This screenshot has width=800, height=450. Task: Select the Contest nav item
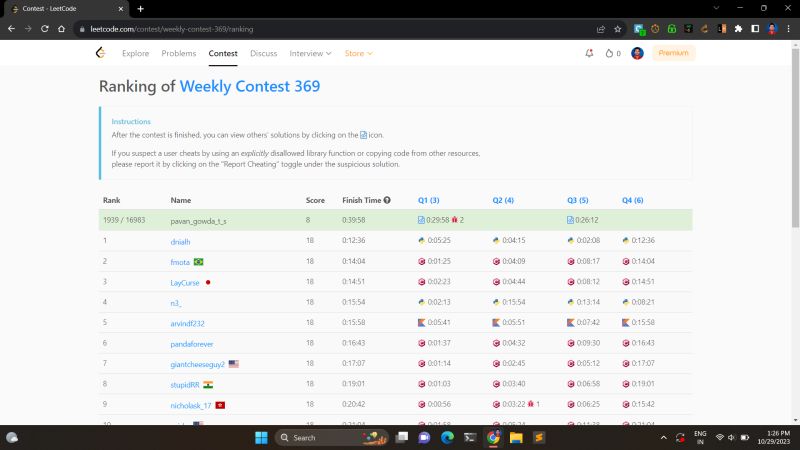[x=223, y=53]
